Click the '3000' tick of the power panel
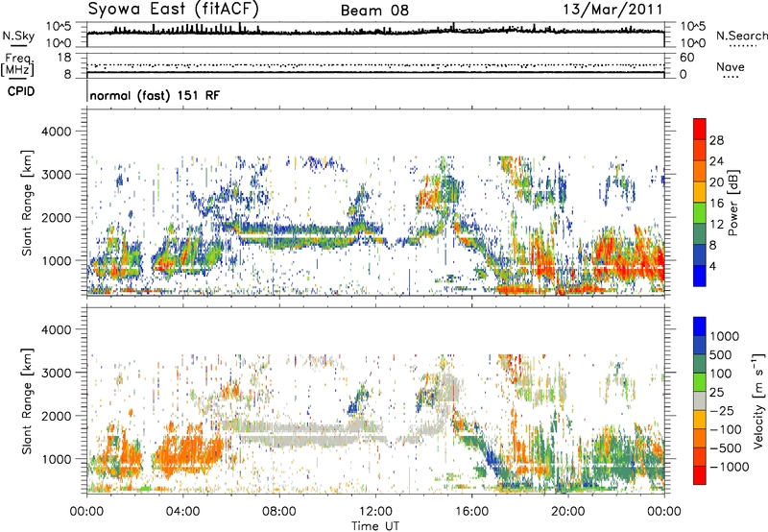 (56, 175)
